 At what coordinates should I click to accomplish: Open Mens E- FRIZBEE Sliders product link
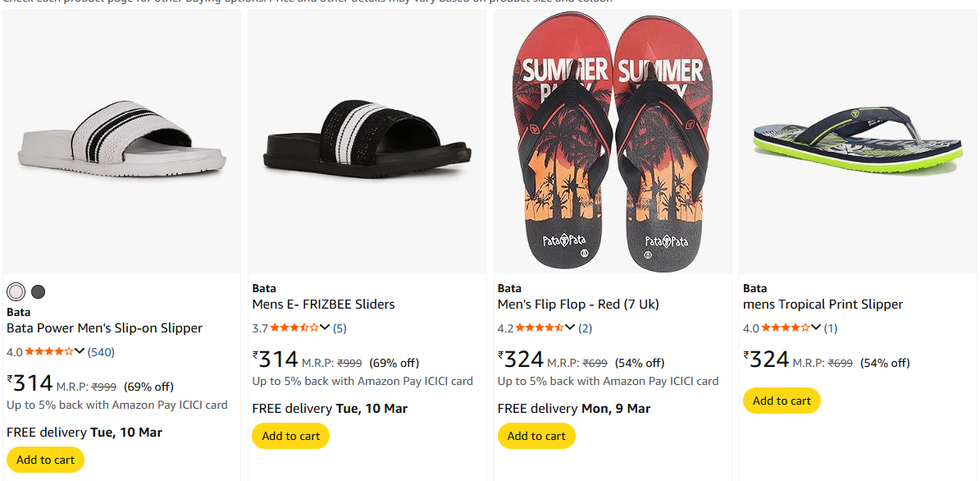(x=323, y=305)
